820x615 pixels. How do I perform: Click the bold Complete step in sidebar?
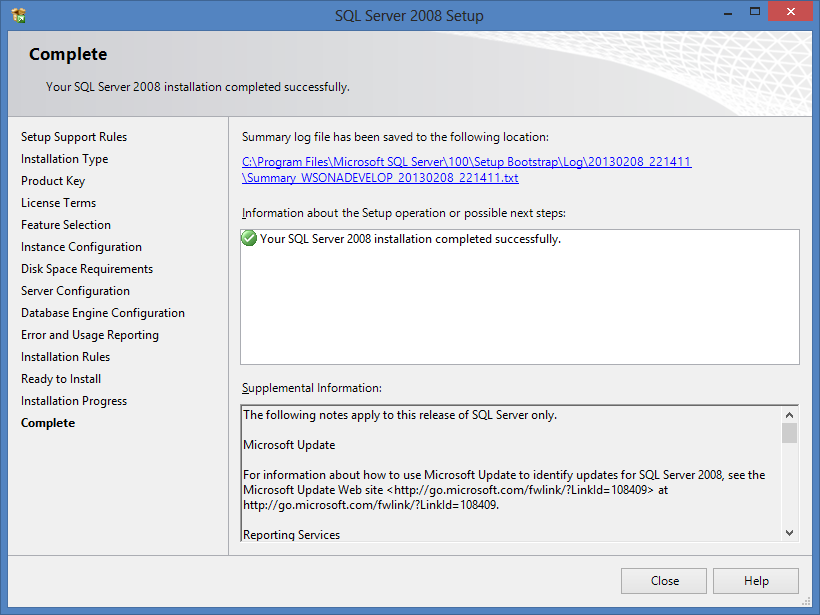48,423
